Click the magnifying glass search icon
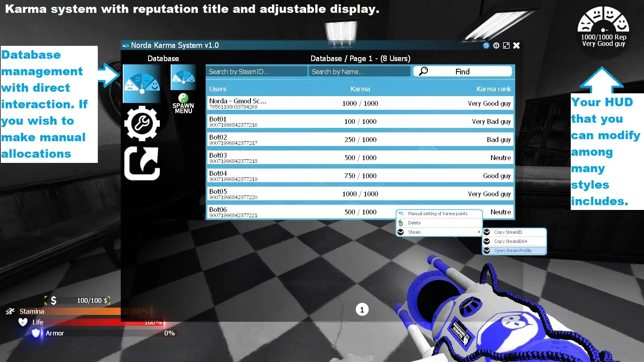The height and width of the screenshot is (362, 644). (x=423, y=71)
